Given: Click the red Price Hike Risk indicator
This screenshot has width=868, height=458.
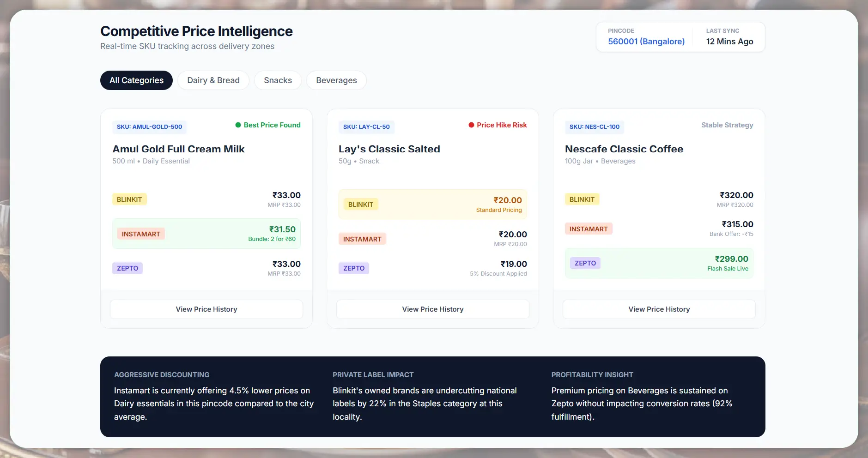Looking at the screenshot, I should 498,125.
